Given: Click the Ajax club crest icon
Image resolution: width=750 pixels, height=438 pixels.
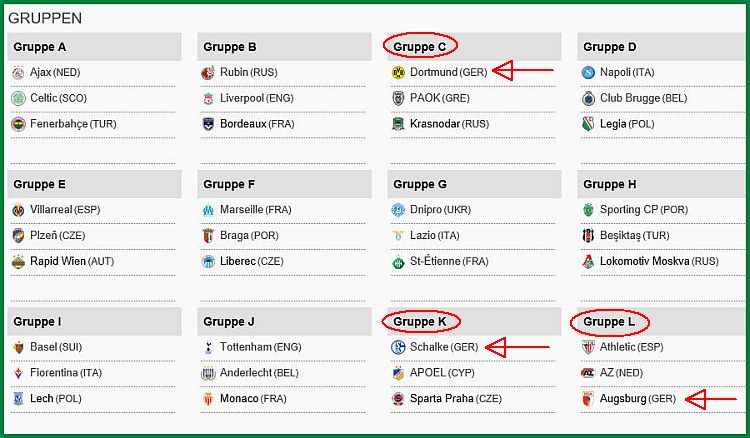Looking at the screenshot, I should pyautogui.click(x=18, y=73).
